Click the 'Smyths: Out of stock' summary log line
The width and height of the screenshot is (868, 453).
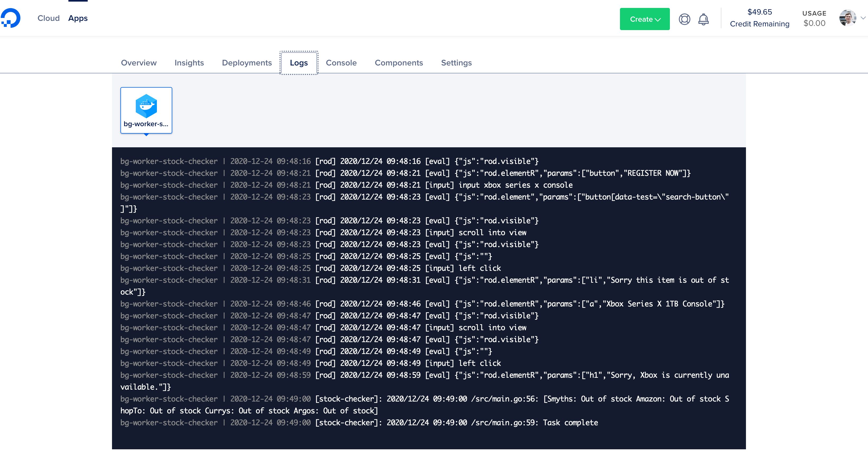(x=424, y=404)
